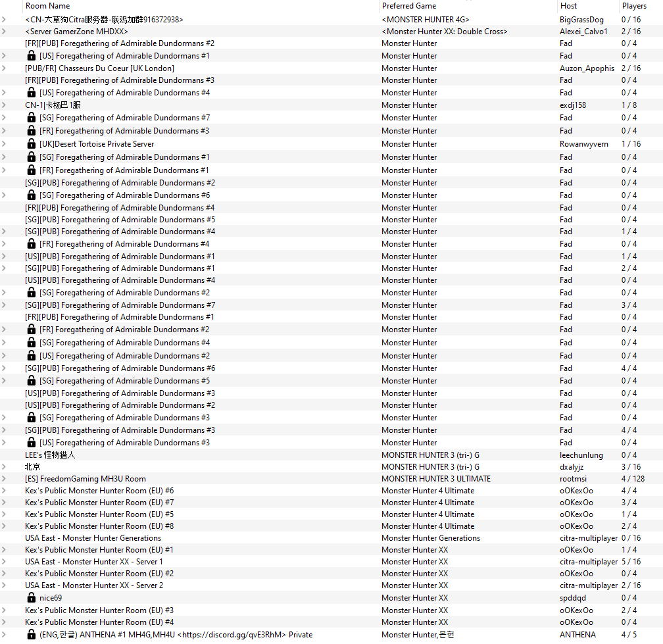663x644 pixels.
Task: Expand [SG][PUB] Foregathering Dundormans #7 row
Action: [4, 305]
